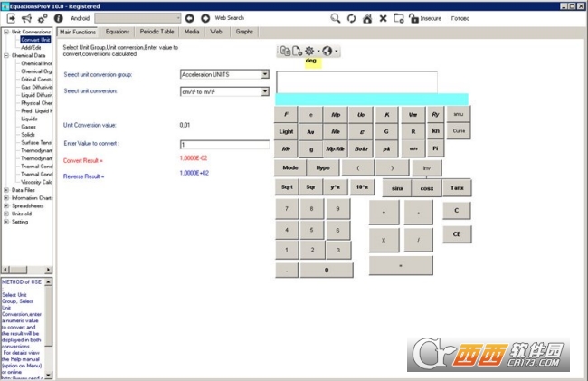The image size is (588, 381).
Task: Click the yellow deg mode indicator
Action: pyautogui.click(x=310, y=62)
